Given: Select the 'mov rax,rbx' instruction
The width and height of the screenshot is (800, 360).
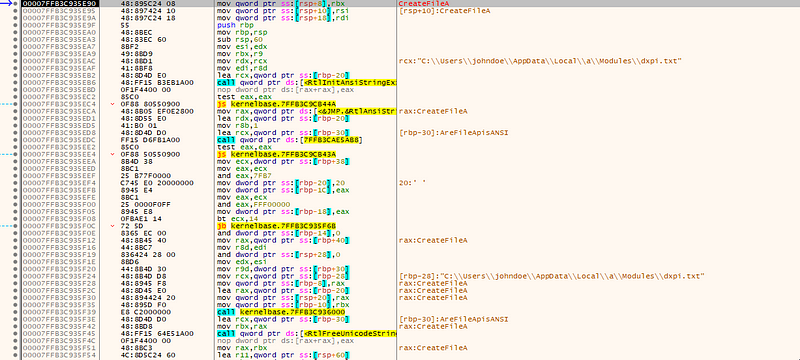Looking at the screenshot, I should pyautogui.click(x=238, y=348).
